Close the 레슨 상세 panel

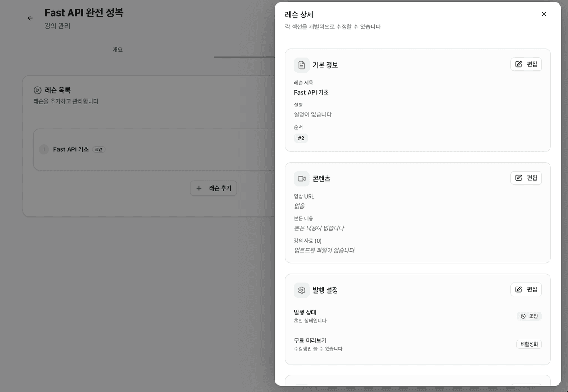544,14
